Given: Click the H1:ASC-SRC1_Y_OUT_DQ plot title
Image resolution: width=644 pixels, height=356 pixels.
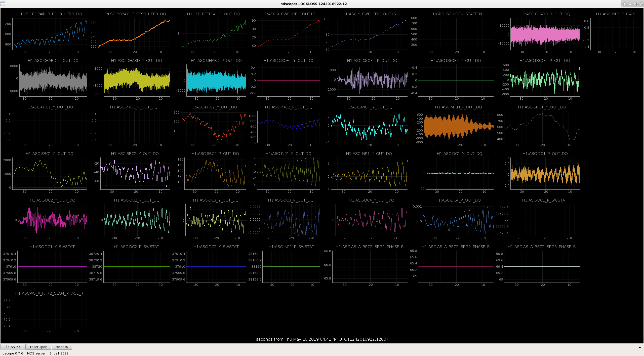Looking at the screenshot, I should point(542,107).
